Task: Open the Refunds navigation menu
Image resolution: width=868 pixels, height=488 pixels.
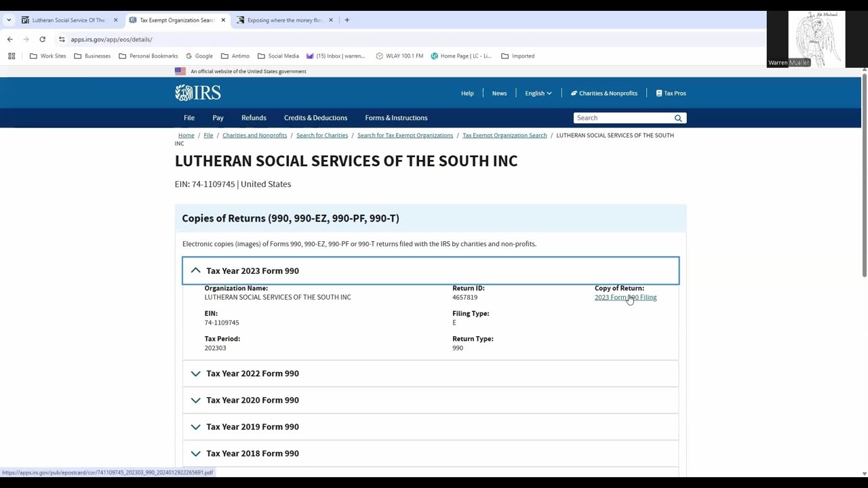Action: (x=254, y=118)
